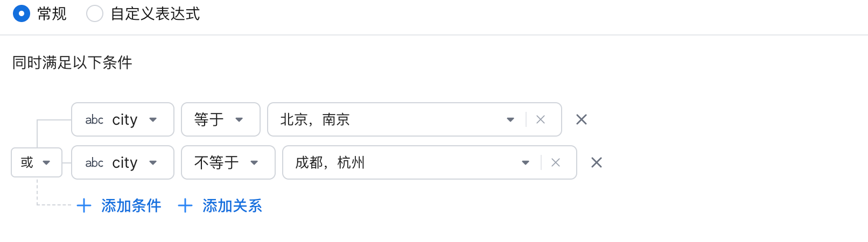Click the plus icon beside 添加条件
The height and width of the screenshot is (242, 868).
point(84,205)
